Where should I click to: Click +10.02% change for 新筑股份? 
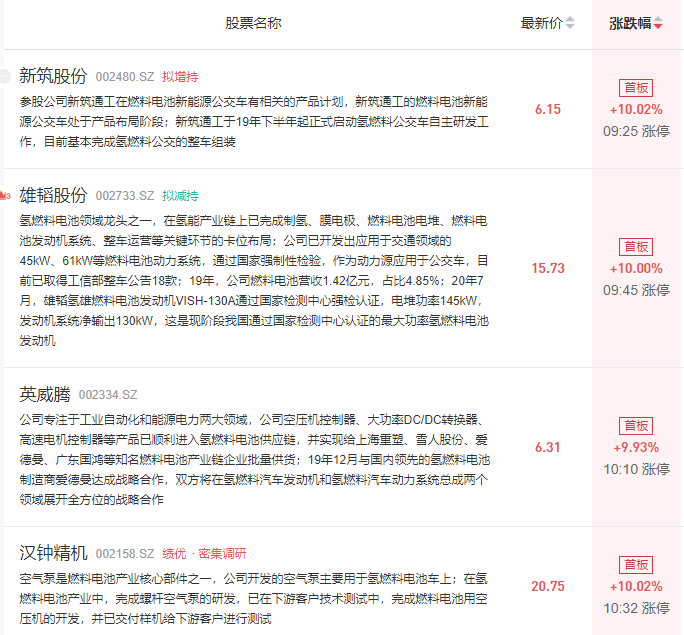(x=636, y=109)
